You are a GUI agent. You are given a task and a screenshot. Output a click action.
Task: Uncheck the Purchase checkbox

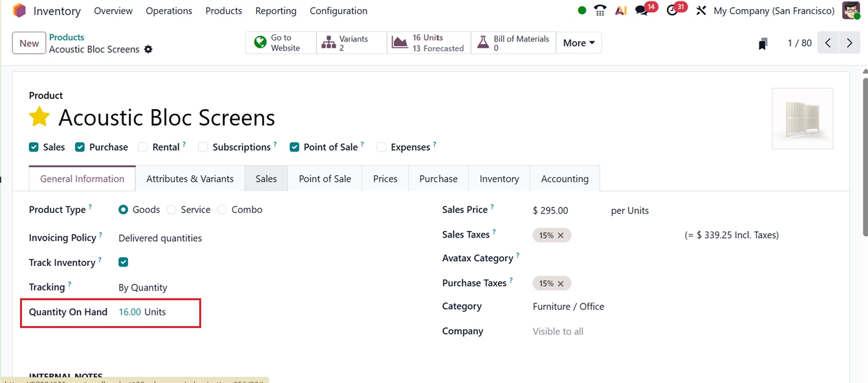(79, 147)
